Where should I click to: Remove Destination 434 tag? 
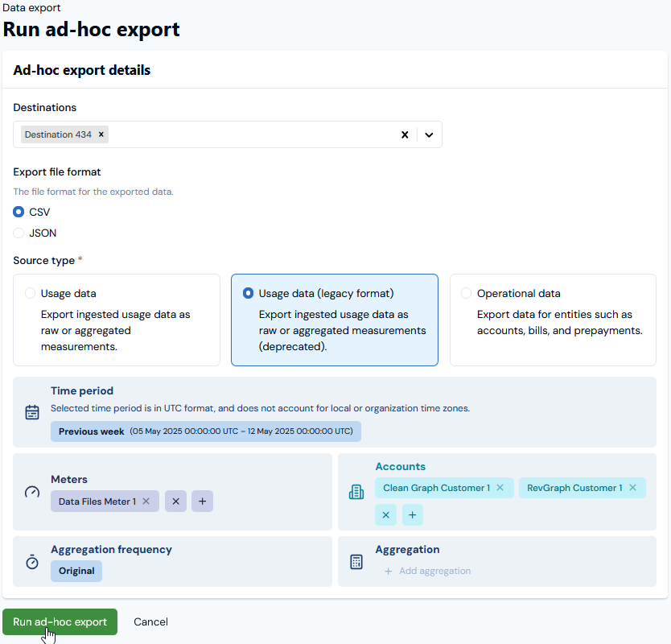(101, 134)
